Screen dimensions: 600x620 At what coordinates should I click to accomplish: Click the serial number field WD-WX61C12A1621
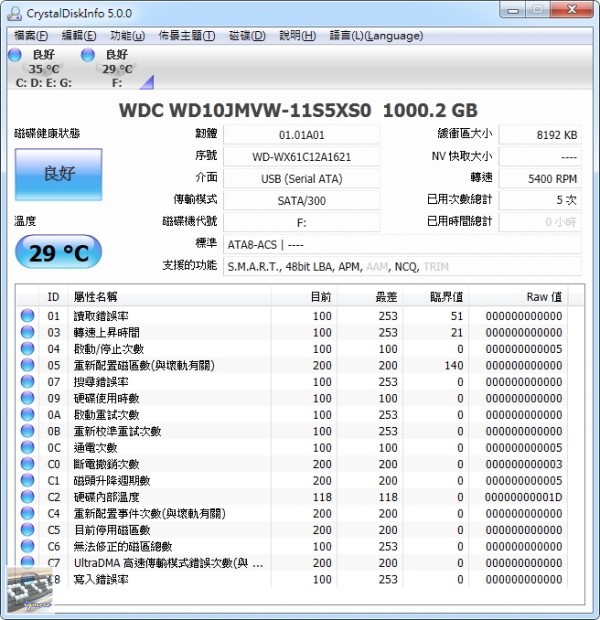[x=301, y=157]
